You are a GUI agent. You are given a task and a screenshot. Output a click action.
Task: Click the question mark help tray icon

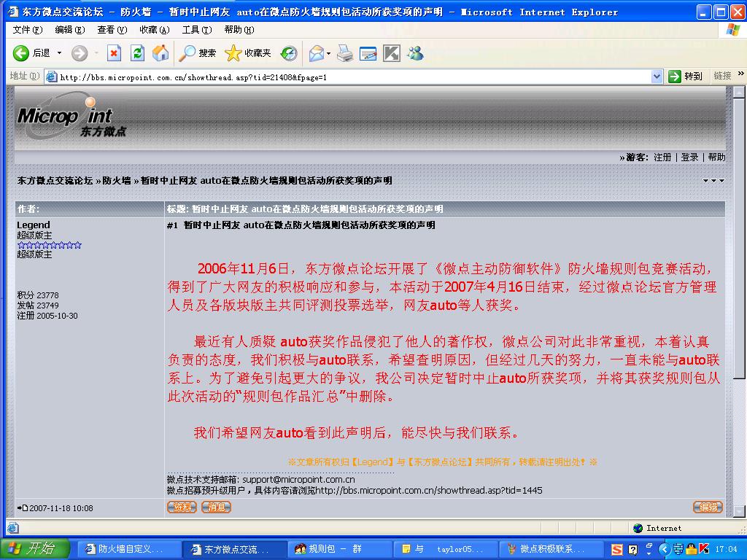632,550
